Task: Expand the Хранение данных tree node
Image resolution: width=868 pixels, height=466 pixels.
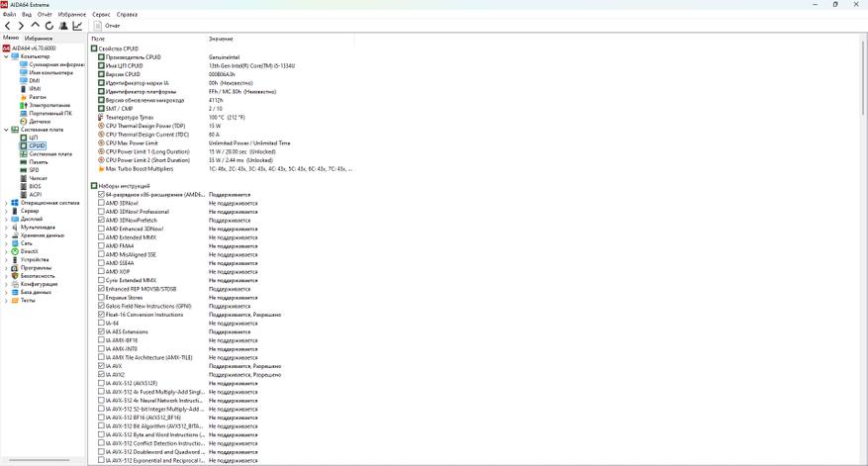Action: point(6,235)
